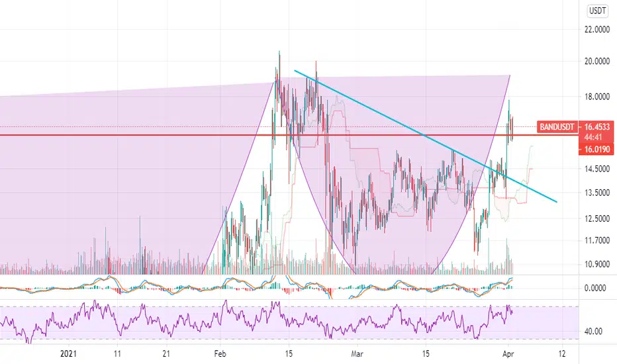The width and height of the screenshot is (617, 364).
Task: Select the 16.0190 red price label
Action: (596, 149)
